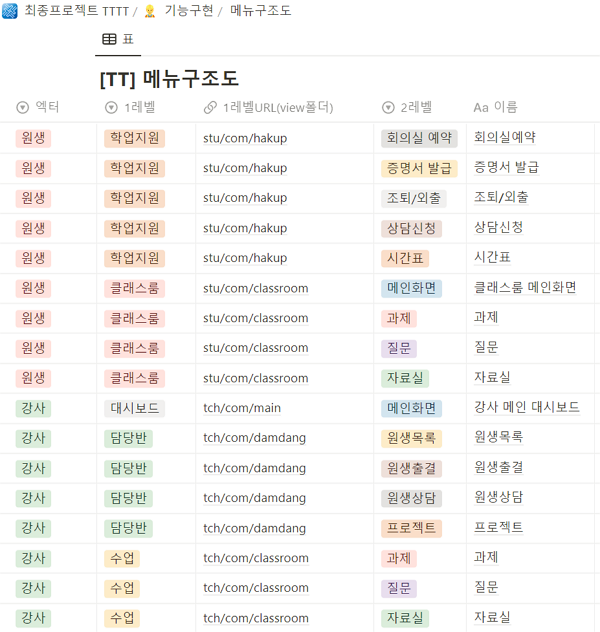Click the stu/com/hakup URL in 회의실 예약 row
The height and width of the screenshot is (632, 600).
[x=245, y=138]
